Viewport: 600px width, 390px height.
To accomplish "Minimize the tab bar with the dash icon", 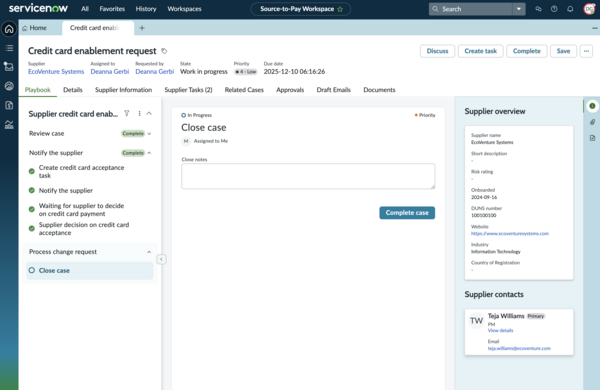I will pos(595,28).
